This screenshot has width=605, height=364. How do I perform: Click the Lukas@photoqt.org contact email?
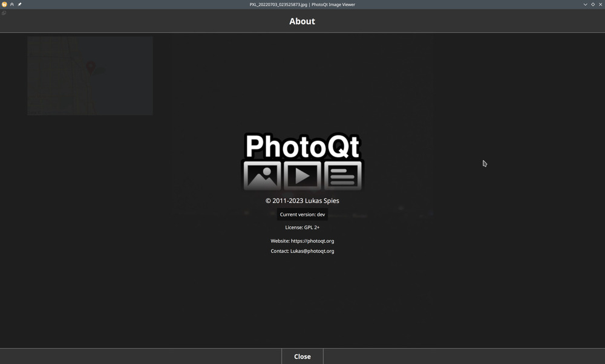pos(312,251)
